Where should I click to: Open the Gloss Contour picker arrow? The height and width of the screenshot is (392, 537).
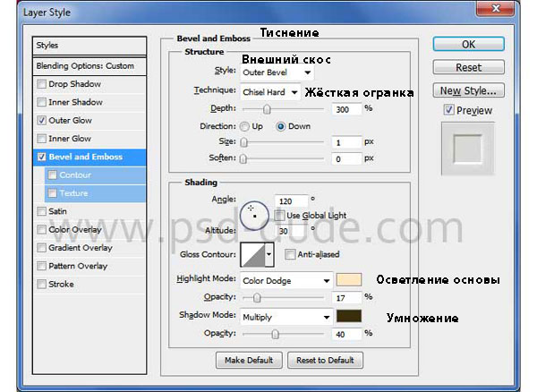pyautogui.click(x=269, y=254)
